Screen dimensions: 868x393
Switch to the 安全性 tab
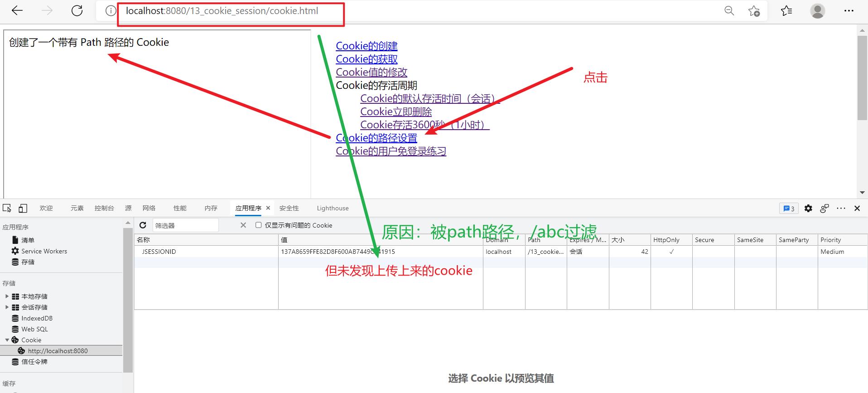(x=289, y=208)
